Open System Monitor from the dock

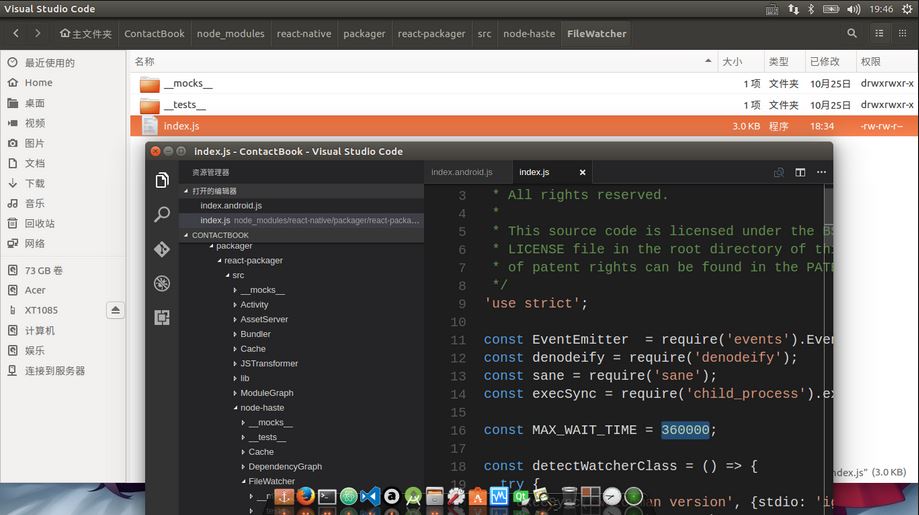point(499,497)
